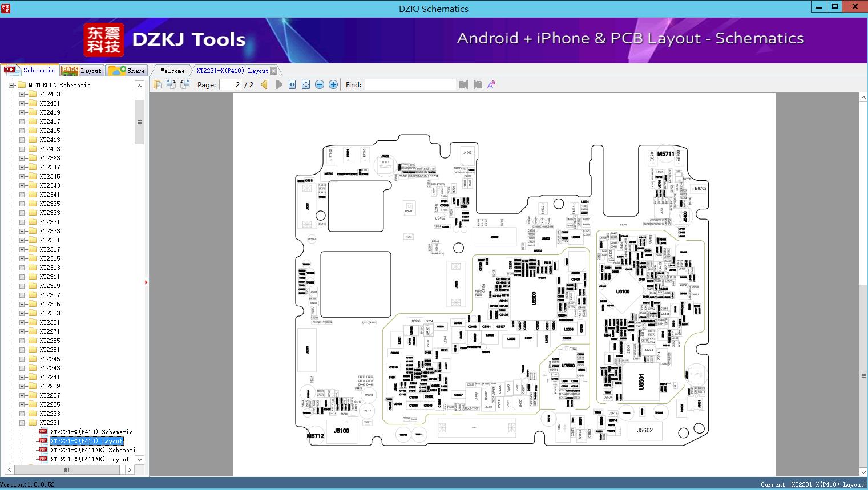Select the XT2231-X(P410) Layout document tab

pos(232,71)
